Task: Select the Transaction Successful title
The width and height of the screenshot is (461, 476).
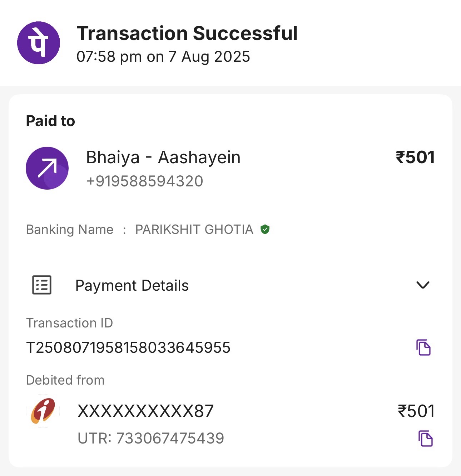Action: [187, 34]
